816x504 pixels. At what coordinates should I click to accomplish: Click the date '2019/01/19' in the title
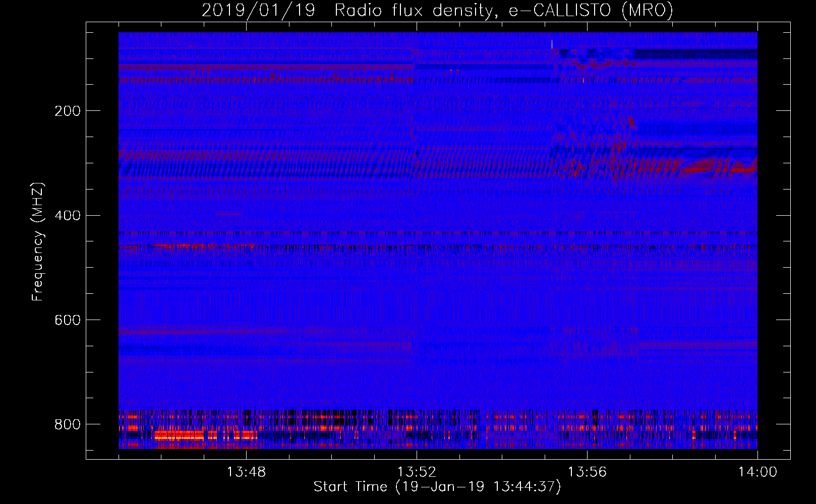click(x=258, y=10)
